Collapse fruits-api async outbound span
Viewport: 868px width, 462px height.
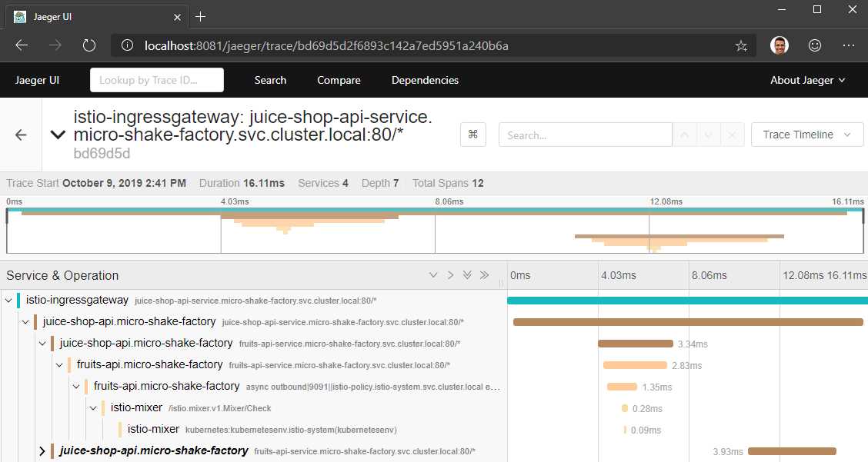[76, 386]
